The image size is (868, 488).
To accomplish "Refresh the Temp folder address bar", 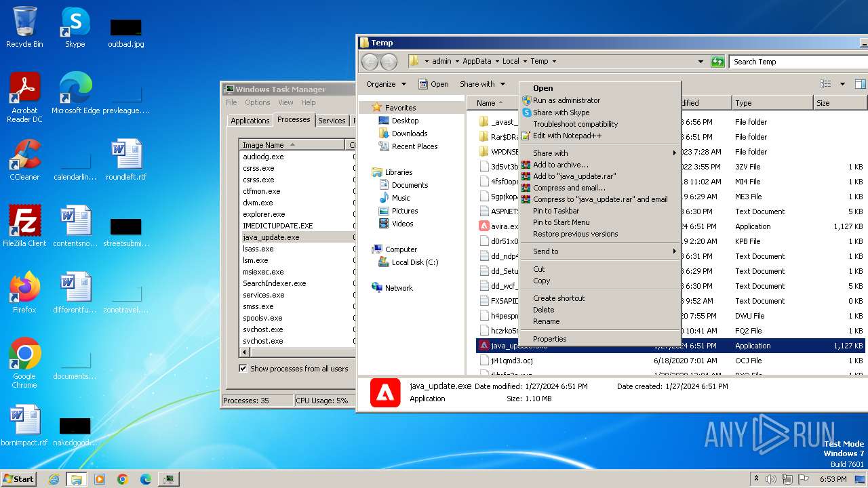I will tap(717, 62).
